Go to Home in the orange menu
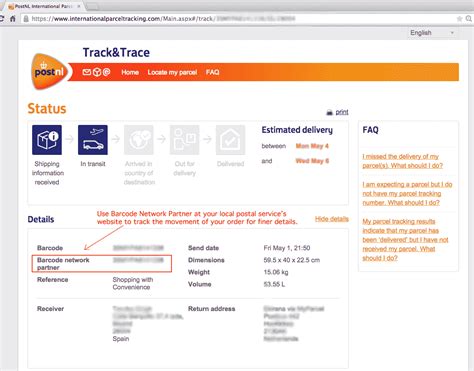Image resolution: width=474 pixels, height=371 pixels. pos(130,72)
